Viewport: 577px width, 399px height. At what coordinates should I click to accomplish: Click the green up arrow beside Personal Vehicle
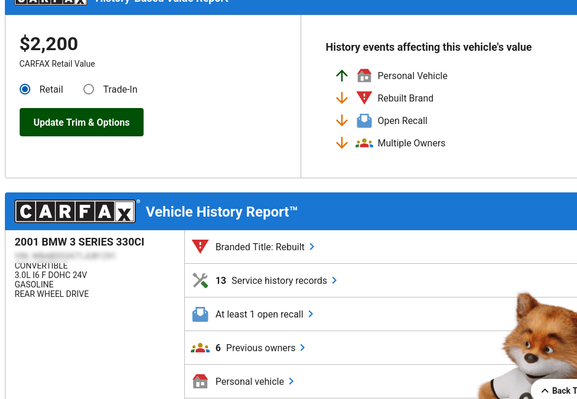click(341, 75)
